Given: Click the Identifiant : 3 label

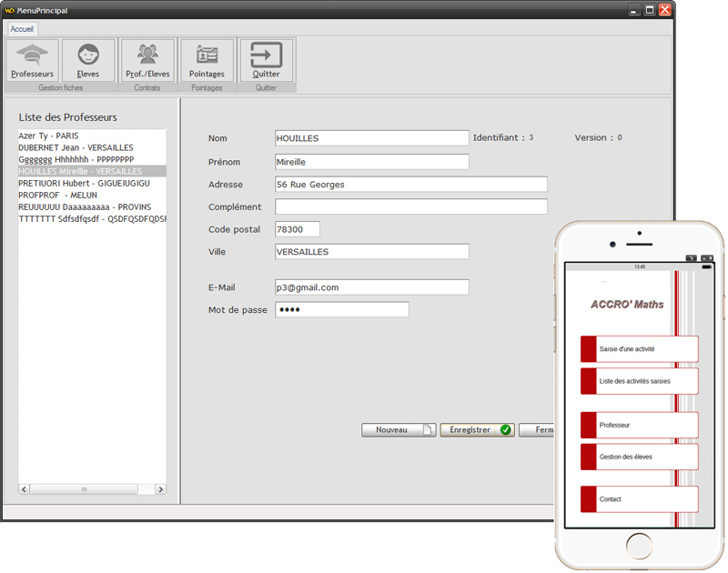Looking at the screenshot, I should [503, 138].
